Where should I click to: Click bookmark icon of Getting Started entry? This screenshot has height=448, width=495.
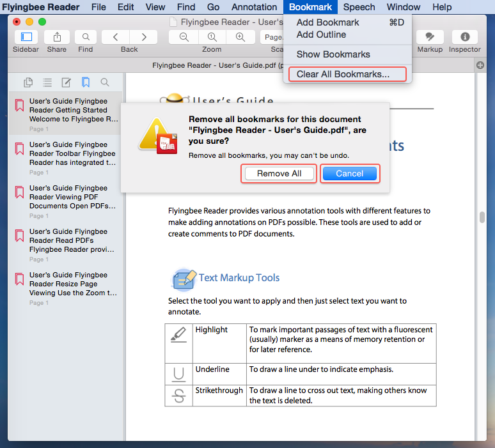click(20, 105)
